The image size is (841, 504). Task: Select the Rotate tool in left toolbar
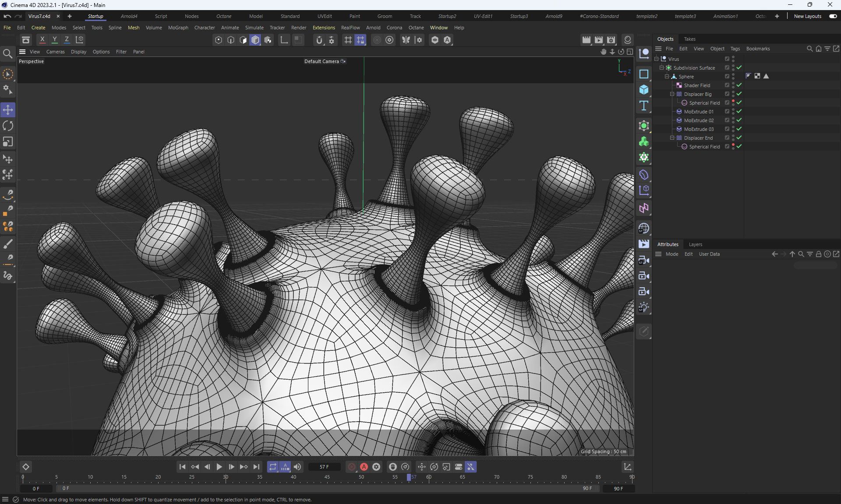coord(8,126)
